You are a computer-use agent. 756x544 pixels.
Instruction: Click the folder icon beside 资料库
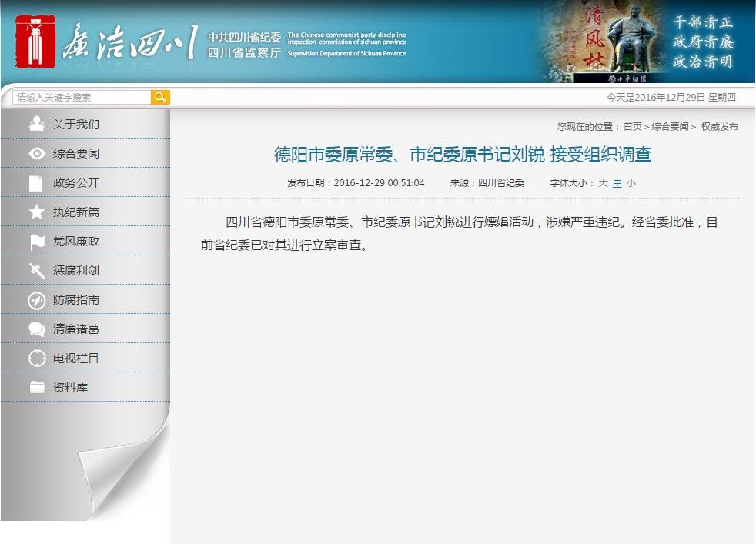pos(36,388)
